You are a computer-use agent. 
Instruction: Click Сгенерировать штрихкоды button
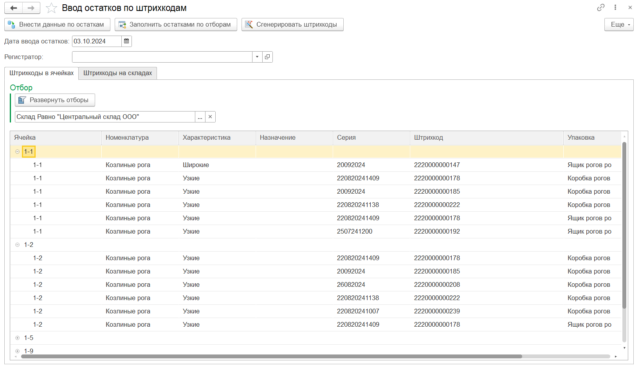pos(292,24)
